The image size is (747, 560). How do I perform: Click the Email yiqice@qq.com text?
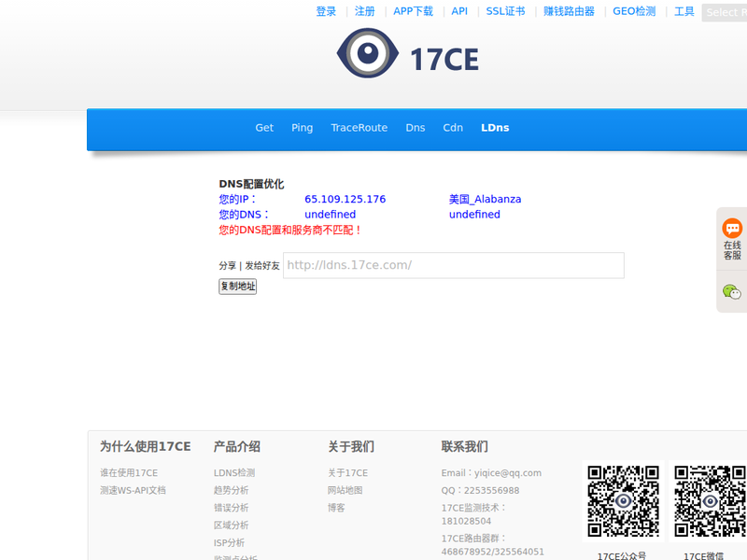click(x=491, y=473)
